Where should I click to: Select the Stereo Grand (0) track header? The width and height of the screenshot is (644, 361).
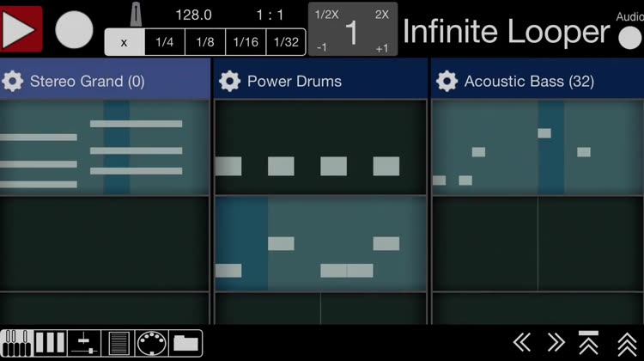tap(105, 78)
